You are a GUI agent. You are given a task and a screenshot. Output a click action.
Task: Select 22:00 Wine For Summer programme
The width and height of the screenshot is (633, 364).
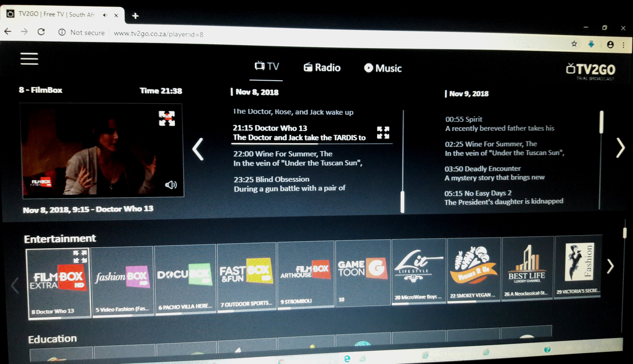(x=298, y=158)
